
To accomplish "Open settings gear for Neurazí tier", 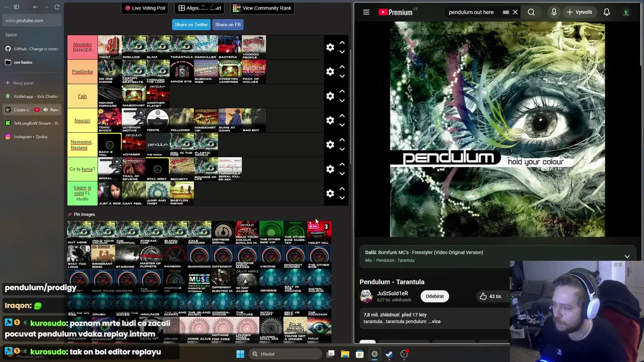I will tap(330, 120).
